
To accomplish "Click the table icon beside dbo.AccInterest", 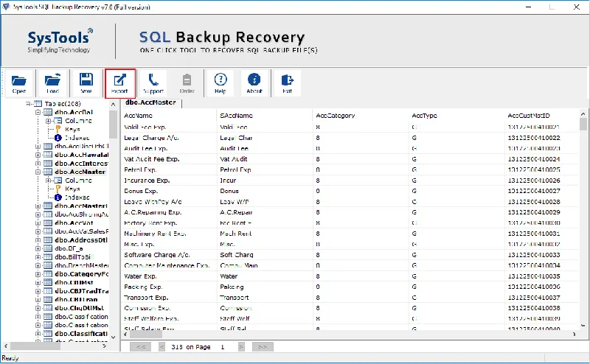I will [x=48, y=163].
